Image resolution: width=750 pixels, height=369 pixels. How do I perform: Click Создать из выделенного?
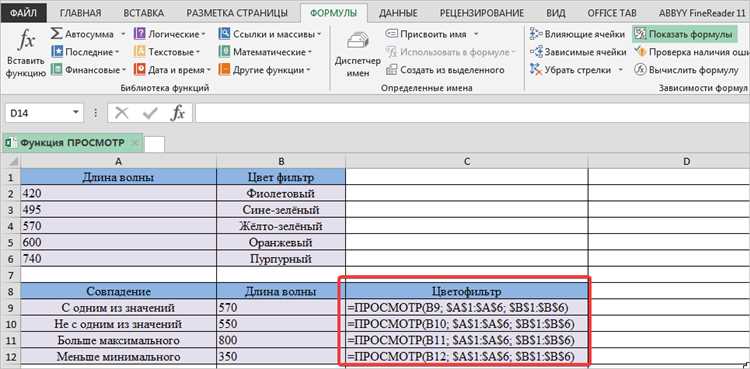pos(445,70)
